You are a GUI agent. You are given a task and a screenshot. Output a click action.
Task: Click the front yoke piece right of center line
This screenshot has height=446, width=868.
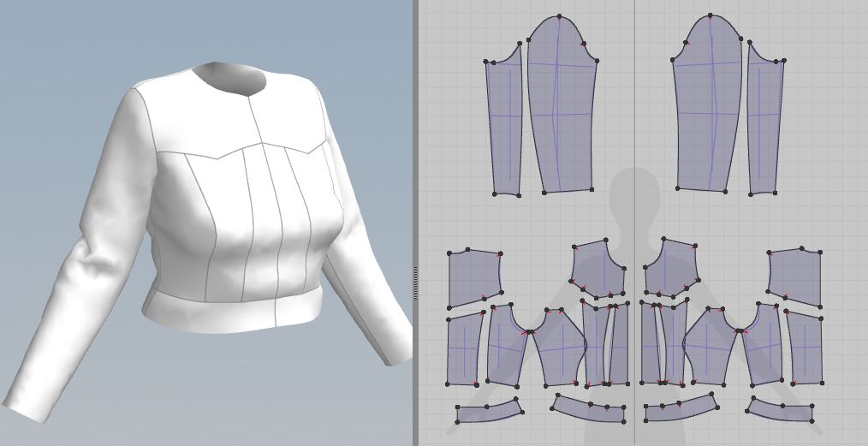(x=672, y=269)
